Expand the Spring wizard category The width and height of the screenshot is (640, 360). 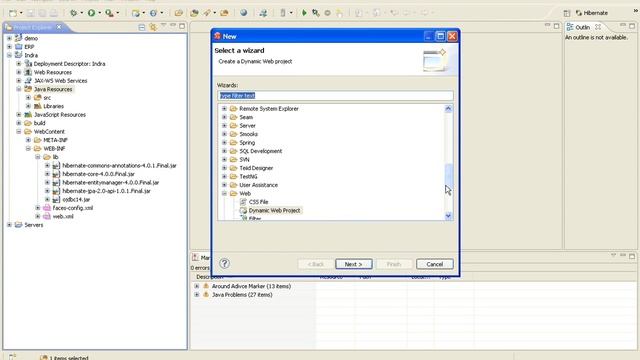[224, 142]
